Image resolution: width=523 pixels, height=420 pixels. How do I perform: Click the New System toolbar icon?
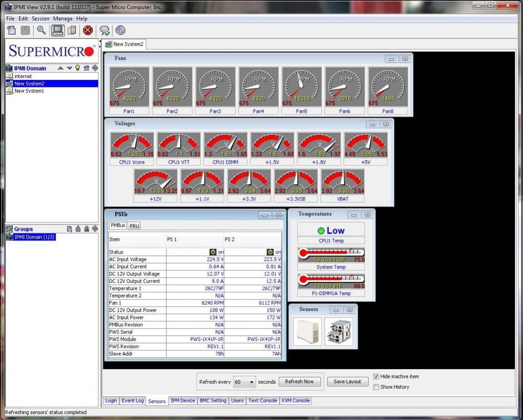11,30
